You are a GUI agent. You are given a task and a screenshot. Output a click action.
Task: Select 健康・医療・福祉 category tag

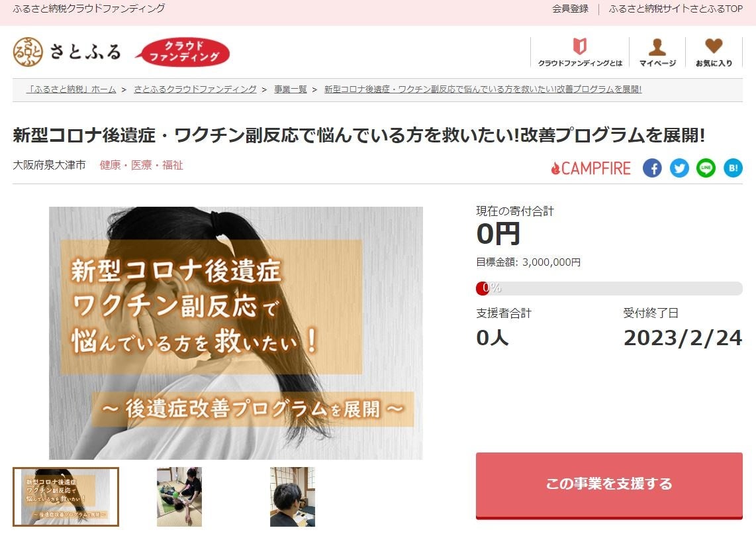[141, 165]
